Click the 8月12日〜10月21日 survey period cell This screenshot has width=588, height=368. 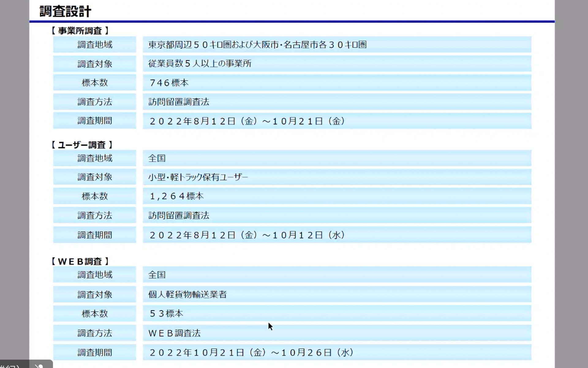point(247,121)
